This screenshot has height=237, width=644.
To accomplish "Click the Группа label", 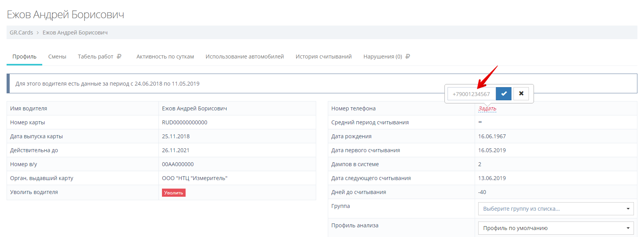I will pos(341,206).
